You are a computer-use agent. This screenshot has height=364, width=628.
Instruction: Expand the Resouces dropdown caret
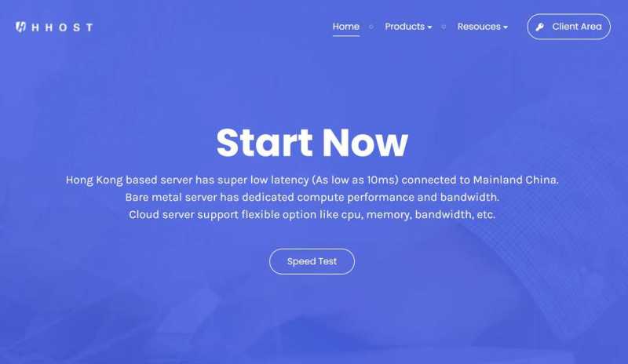(506, 27)
